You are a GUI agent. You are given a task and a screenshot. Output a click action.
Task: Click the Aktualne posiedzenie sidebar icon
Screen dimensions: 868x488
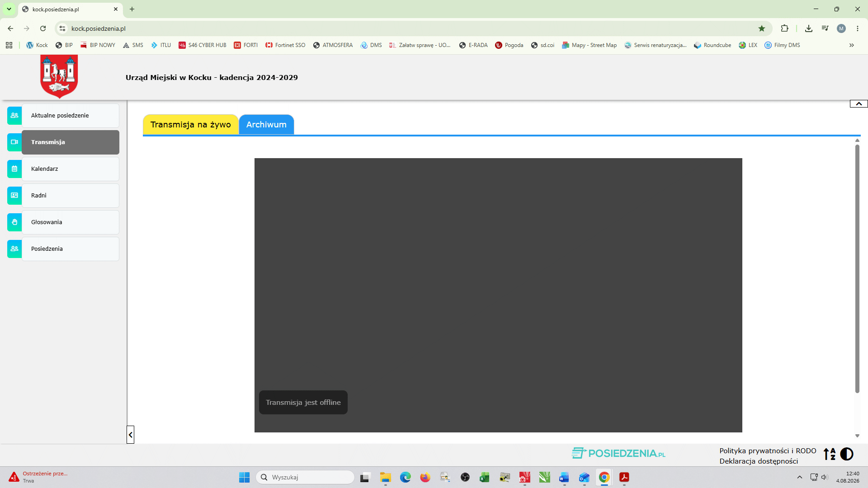pyautogui.click(x=14, y=116)
